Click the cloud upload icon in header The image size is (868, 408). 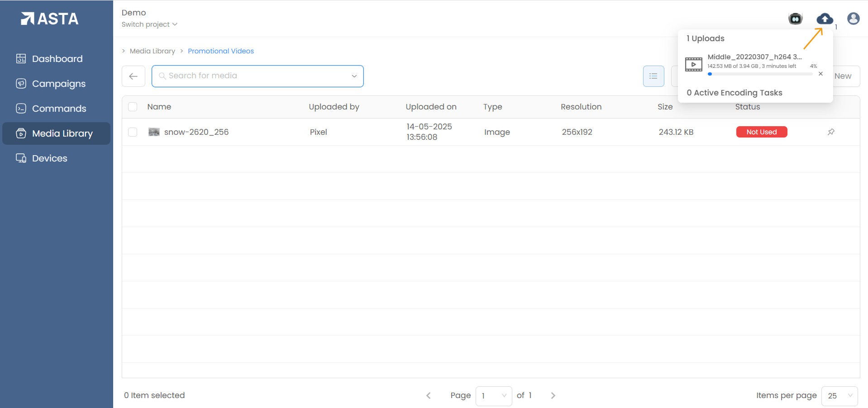825,19
